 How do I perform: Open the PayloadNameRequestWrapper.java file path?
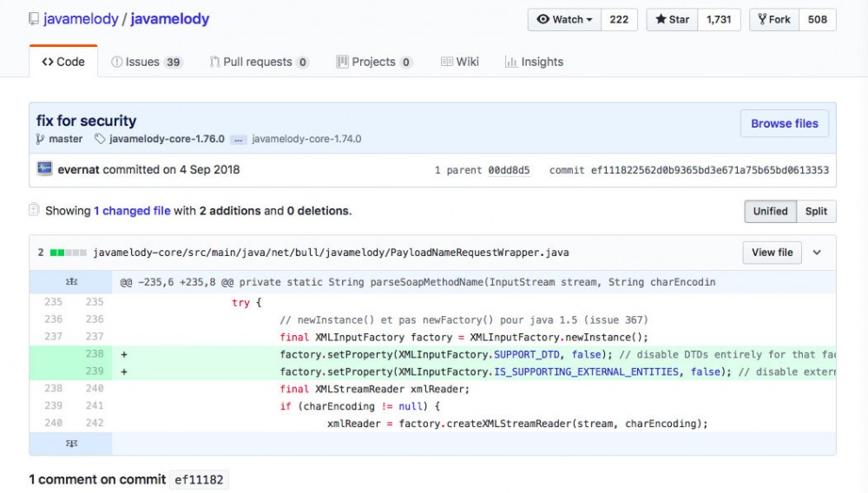pyautogui.click(x=331, y=253)
